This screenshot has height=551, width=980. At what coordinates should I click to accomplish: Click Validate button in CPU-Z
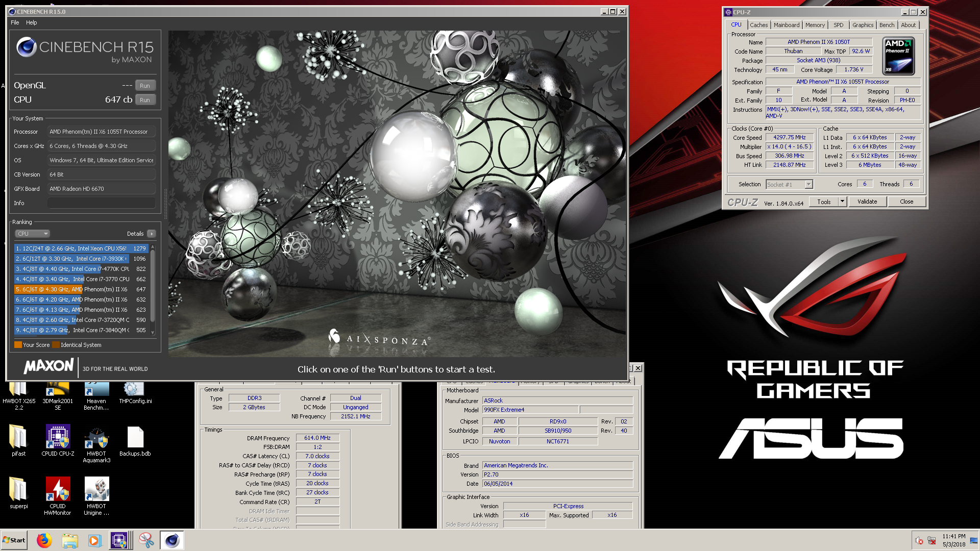(x=867, y=202)
